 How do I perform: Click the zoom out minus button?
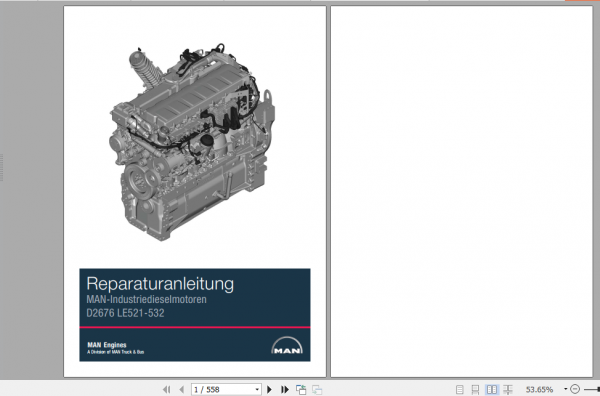click(575, 389)
